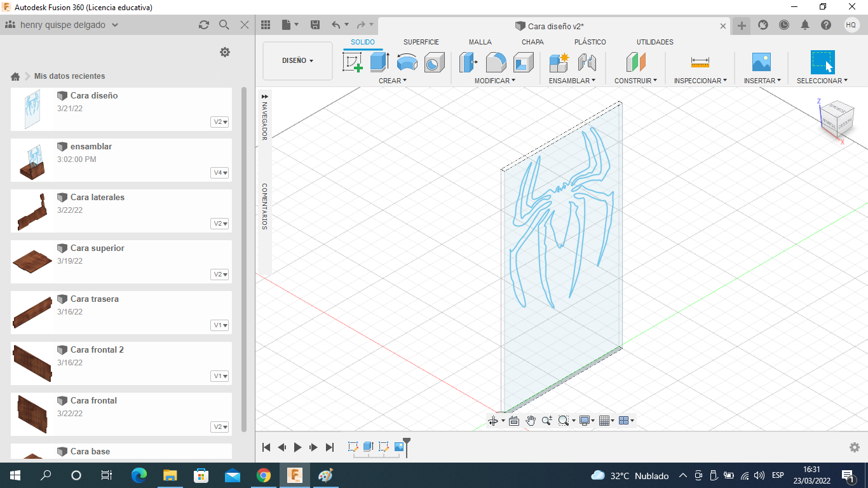Switch to the MALLA tab
The image size is (868, 488).
point(480,42)
